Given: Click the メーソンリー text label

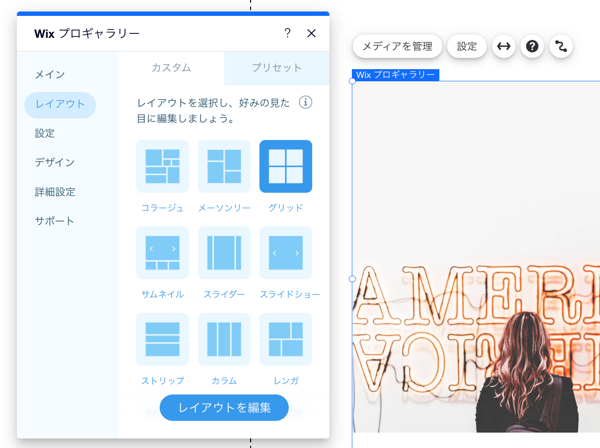Looking at the screenshot, I should click(224, 208).
